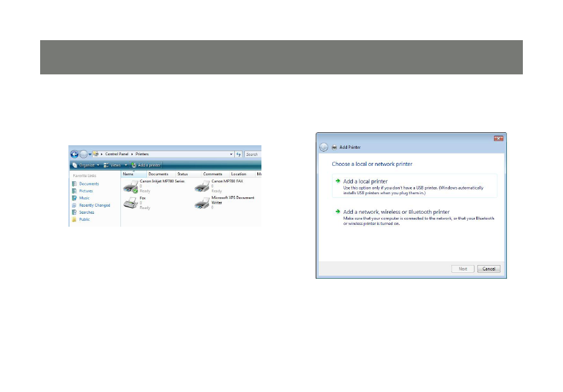
Task: Refresh the Printers folder view
Action: point(239,154)
